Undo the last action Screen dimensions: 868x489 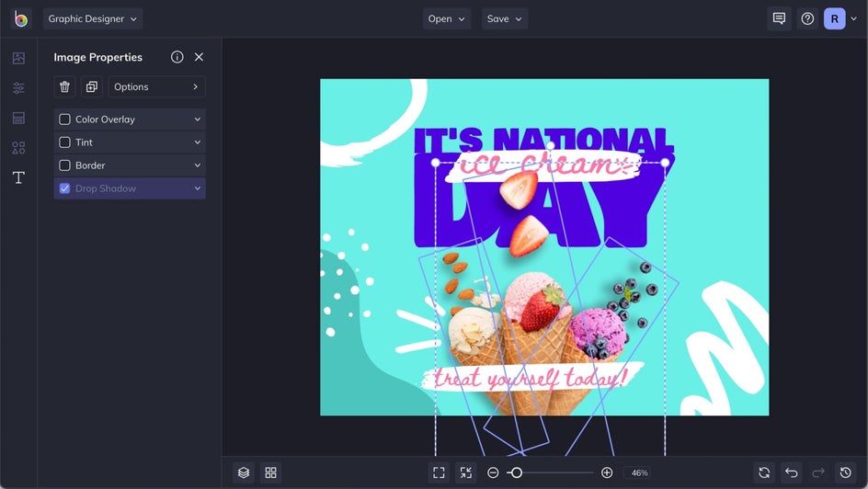(792, 472)
